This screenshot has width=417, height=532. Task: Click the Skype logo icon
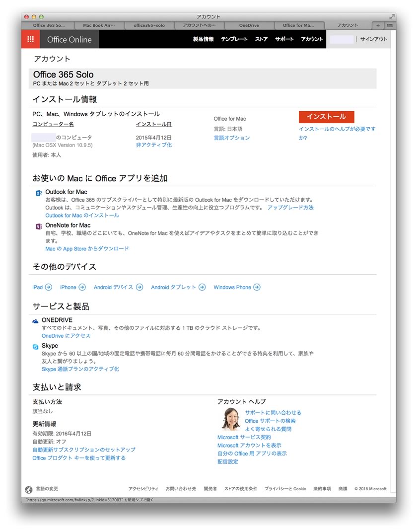[x=35, y=346]
